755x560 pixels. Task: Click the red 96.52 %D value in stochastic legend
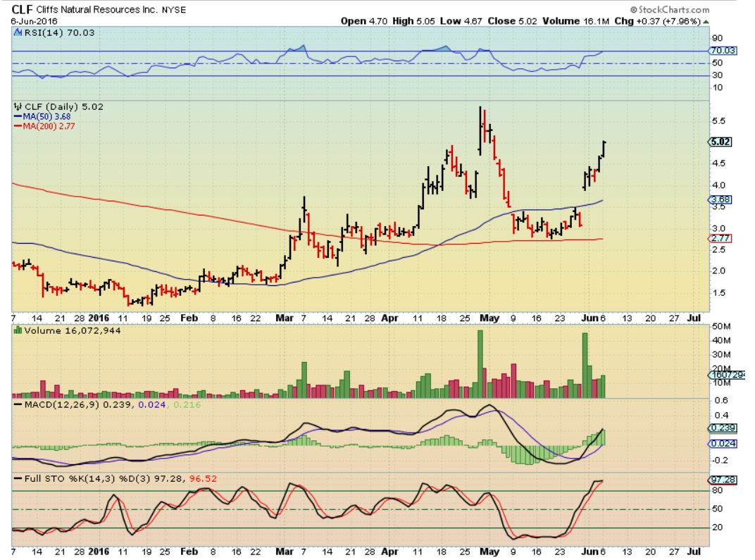pyautogui.click(x=203, y=478)
